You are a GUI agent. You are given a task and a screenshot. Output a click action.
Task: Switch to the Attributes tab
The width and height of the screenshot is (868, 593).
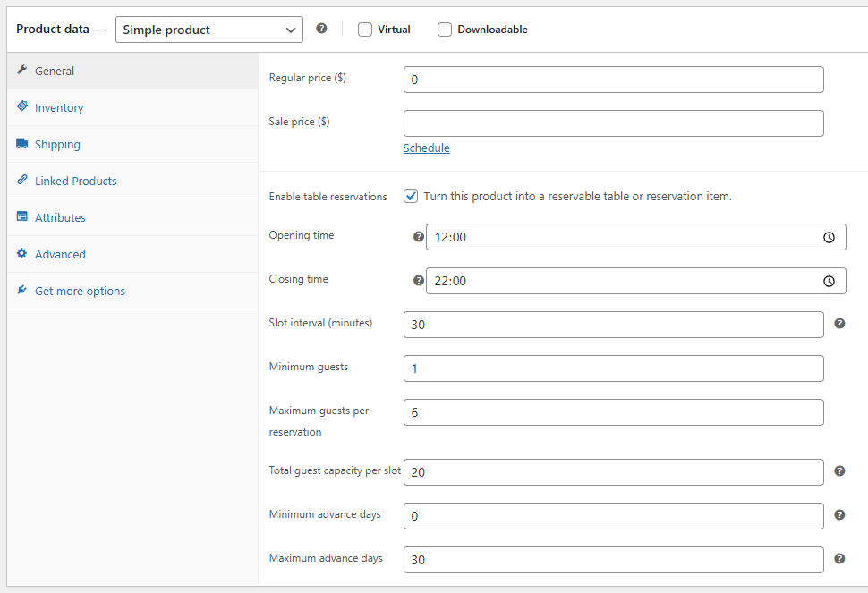(61, 216)
